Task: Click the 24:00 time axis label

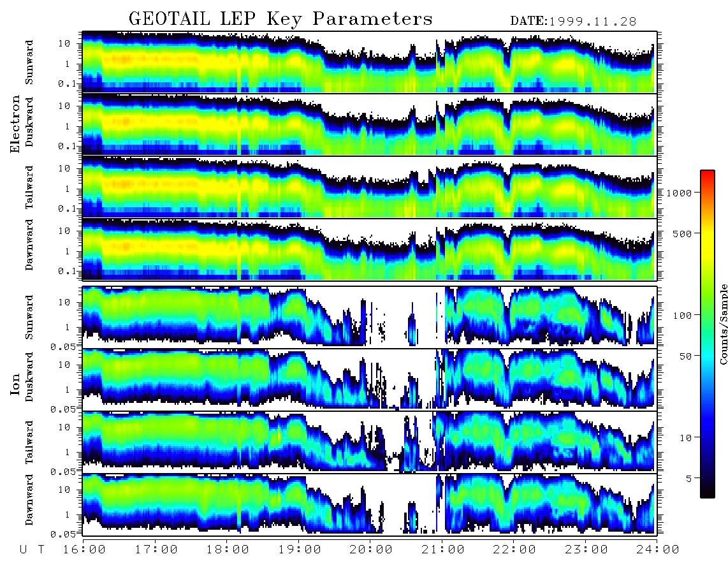Action: pyautogui.click(x=658, y=550)
